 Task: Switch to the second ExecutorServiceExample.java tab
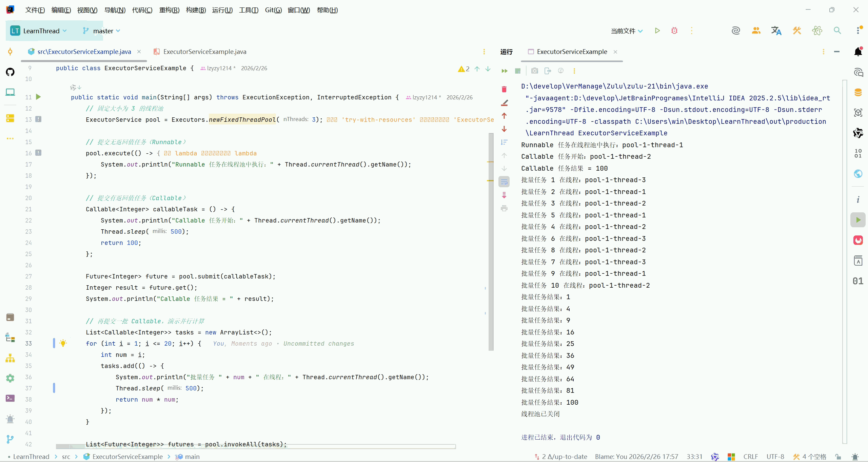[x=204, y=52]
